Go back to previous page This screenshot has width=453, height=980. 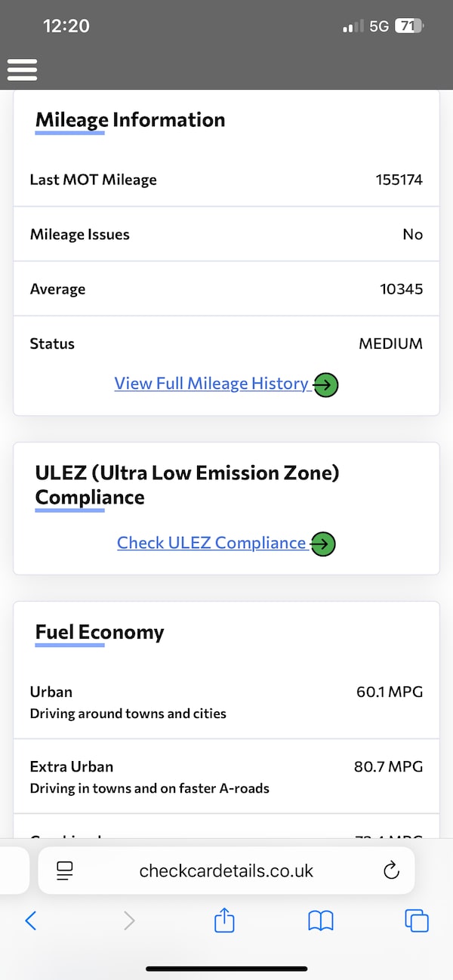click(31, 920)
